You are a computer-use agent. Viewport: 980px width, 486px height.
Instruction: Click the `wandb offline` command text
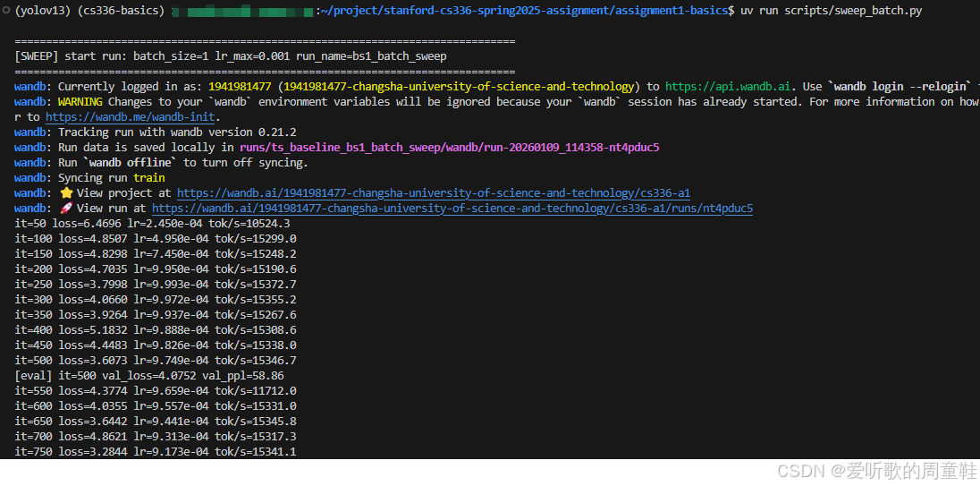pos(131,163)
